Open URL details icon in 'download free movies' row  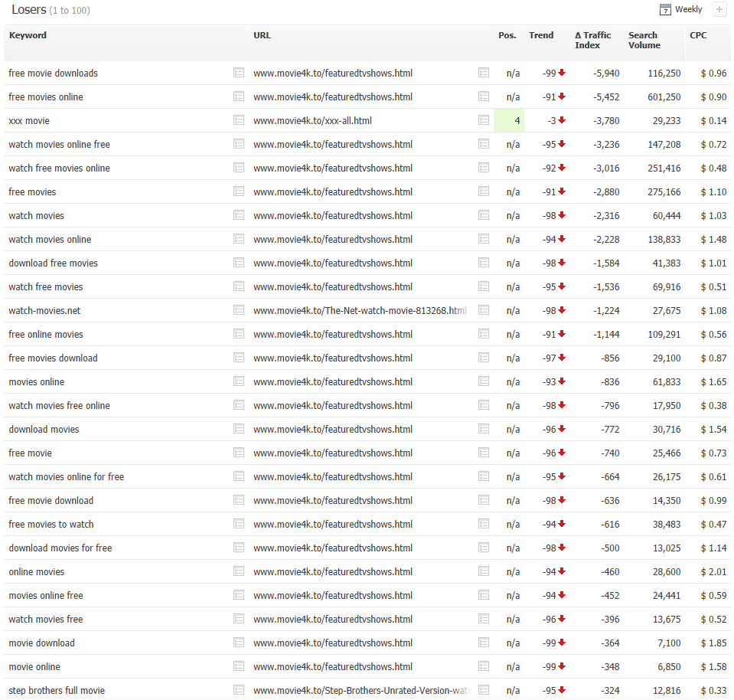point(484,263)
